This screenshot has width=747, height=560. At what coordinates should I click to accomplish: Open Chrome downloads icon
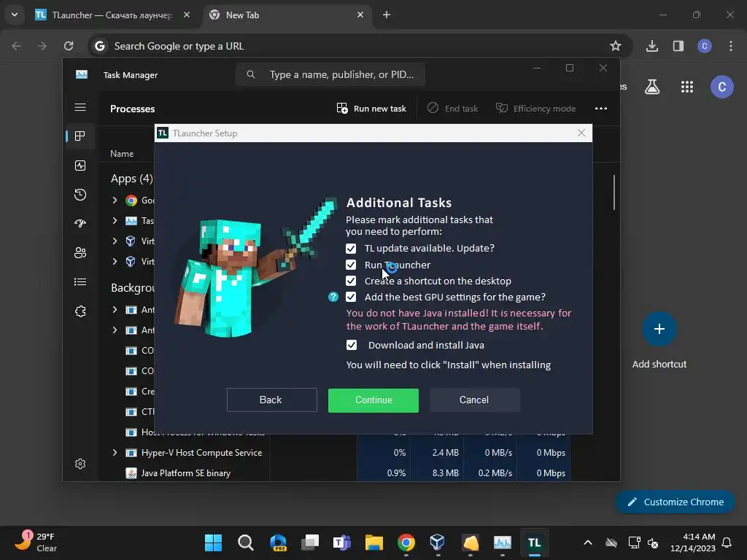652,46
